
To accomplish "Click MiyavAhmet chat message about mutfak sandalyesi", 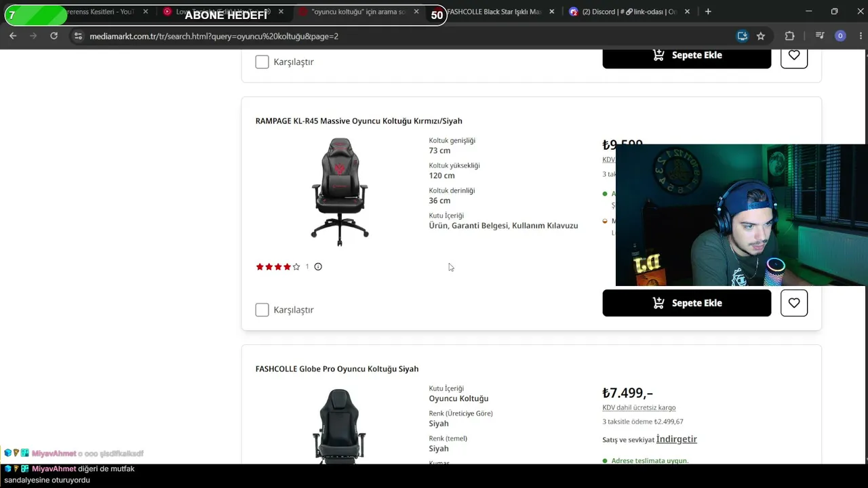I will (70, 474).
